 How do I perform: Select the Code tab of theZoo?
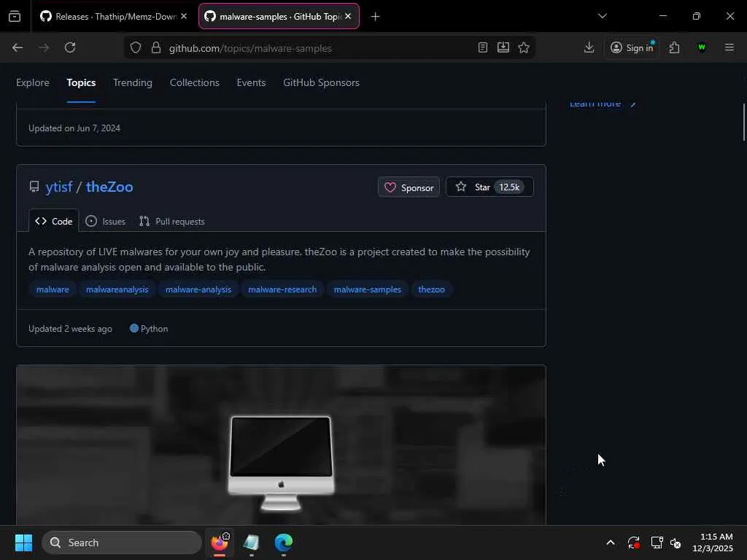click(54, 221)
